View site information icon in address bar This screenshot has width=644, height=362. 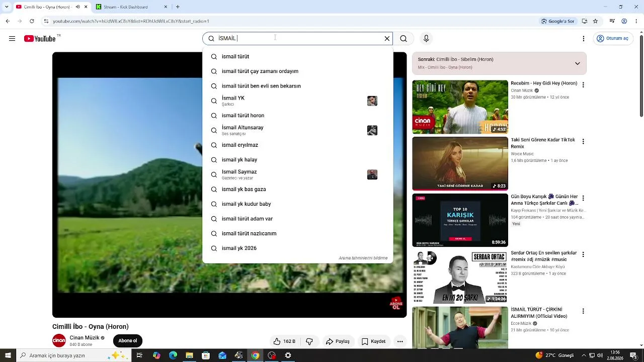(46, 21)
